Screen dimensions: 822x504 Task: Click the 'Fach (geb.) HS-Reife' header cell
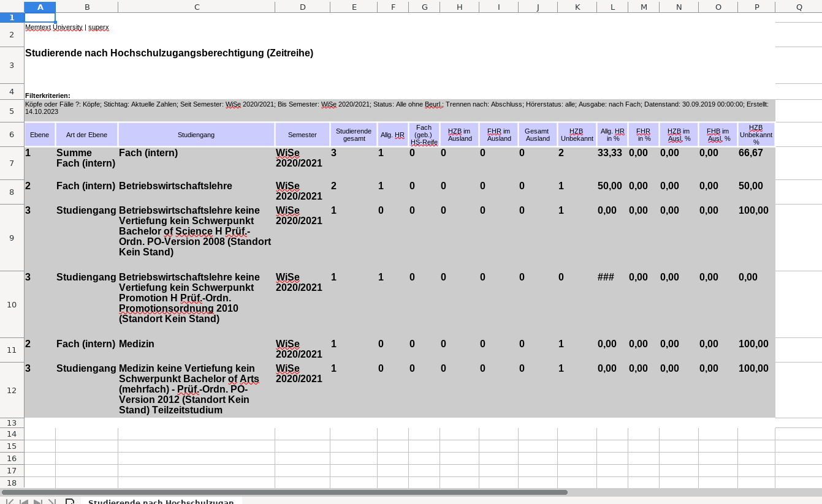(424, 135)
